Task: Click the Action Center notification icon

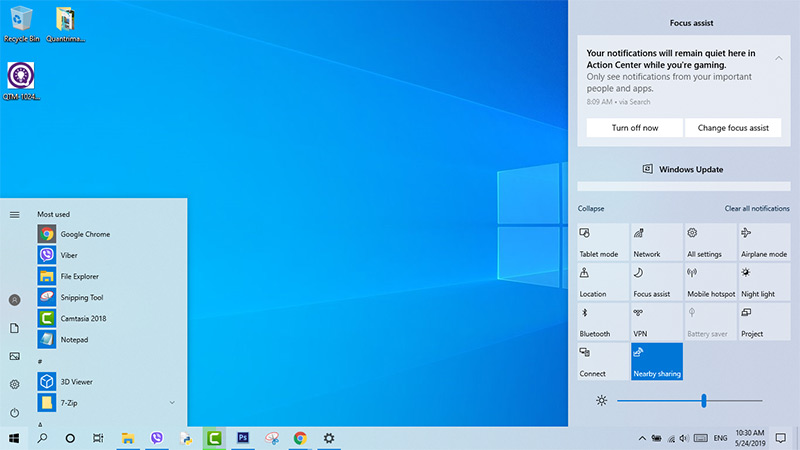Action: 780,438
